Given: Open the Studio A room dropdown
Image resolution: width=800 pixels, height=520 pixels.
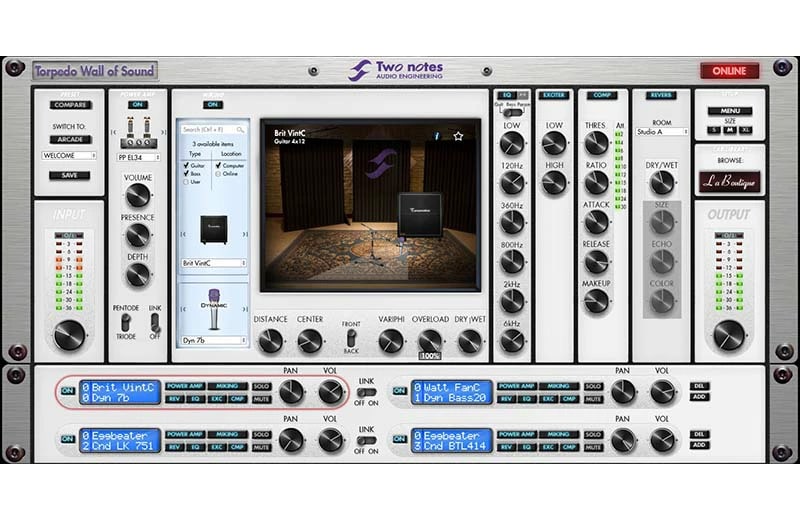Looking at the screenshot, I should (661, 131).
